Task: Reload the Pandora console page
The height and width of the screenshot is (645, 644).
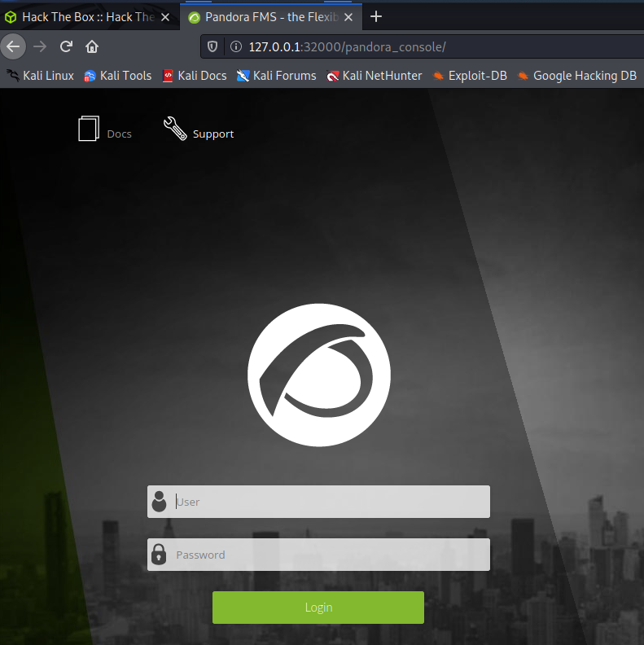Action: (x=66, y=46)
